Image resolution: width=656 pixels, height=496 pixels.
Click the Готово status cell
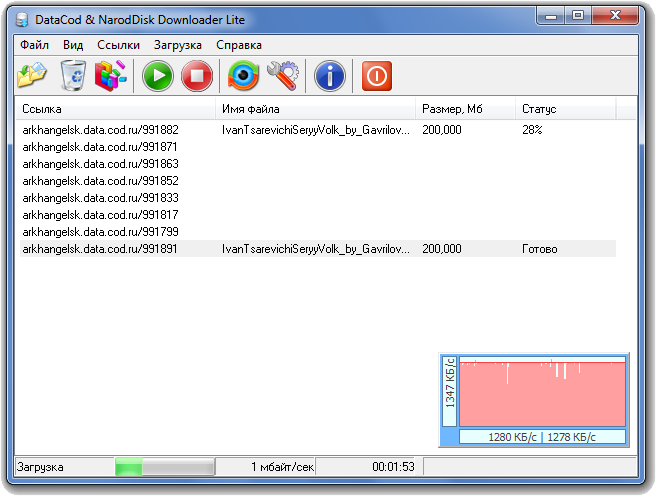pyautogui.click(x=539, y=249)
